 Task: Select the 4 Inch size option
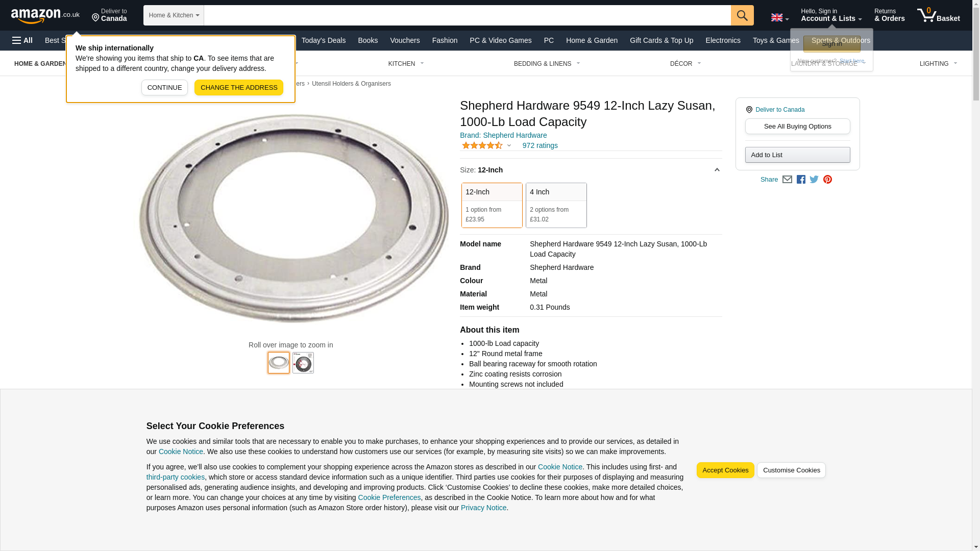click(556, 205)
